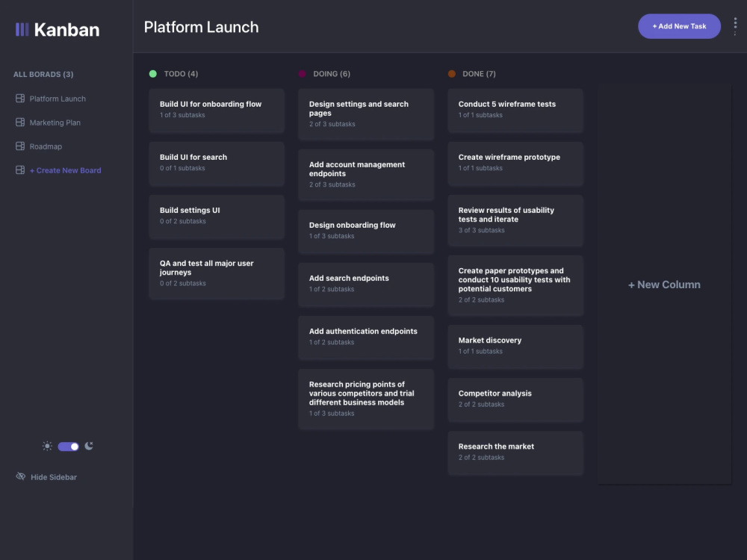Screen dimensions: 747x560
Task: Open Add account management endpoints card
Action: [x=366, y=175]
